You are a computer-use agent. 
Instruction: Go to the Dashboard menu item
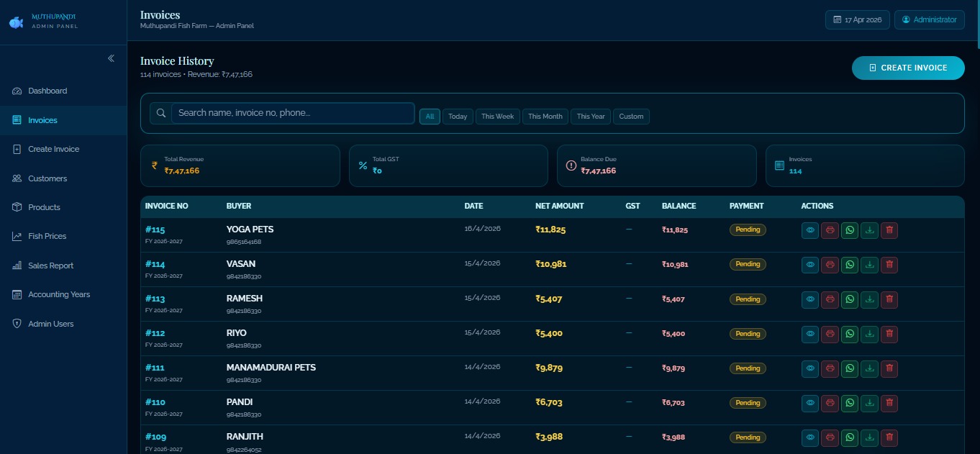pos(47,91)
